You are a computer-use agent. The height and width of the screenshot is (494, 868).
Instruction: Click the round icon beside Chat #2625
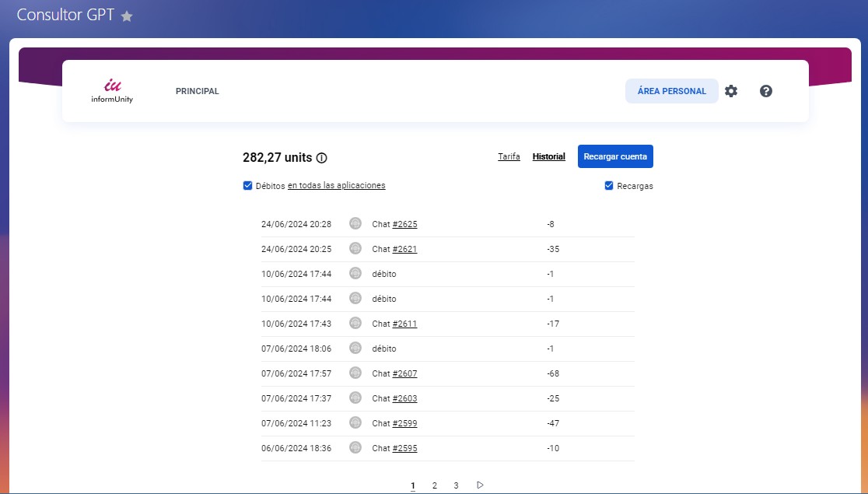click(355, 224)
